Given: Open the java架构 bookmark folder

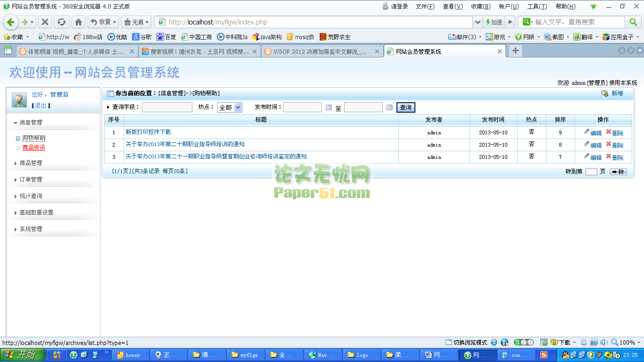Looking at the screenshot, I should pyautogui.click(x=267, y=37).
